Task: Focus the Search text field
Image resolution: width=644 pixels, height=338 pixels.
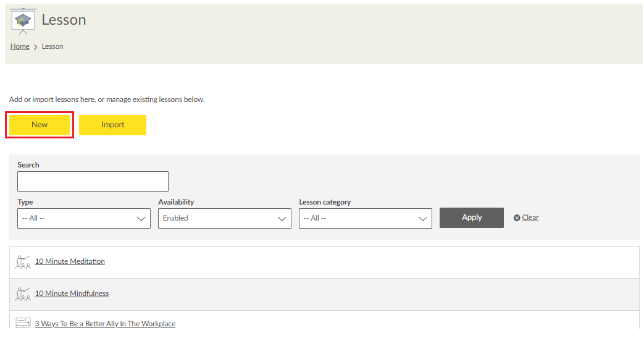Action: click(93, 182)
